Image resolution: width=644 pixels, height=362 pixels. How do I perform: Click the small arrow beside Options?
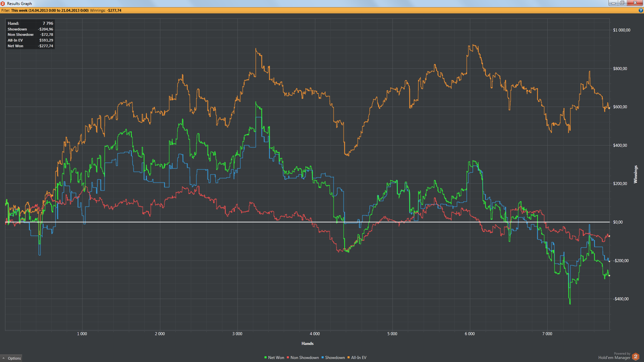click(x=4, y=358)
